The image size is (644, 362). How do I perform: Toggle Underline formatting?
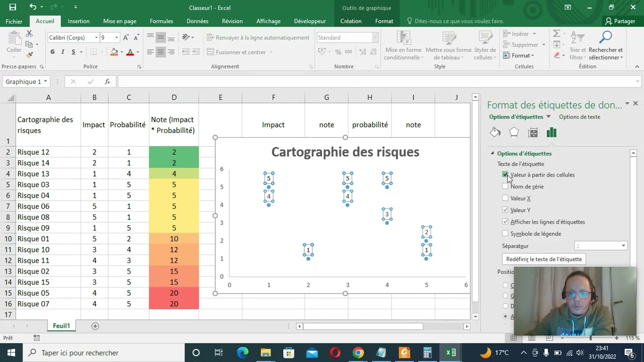(x=73, y=52)
